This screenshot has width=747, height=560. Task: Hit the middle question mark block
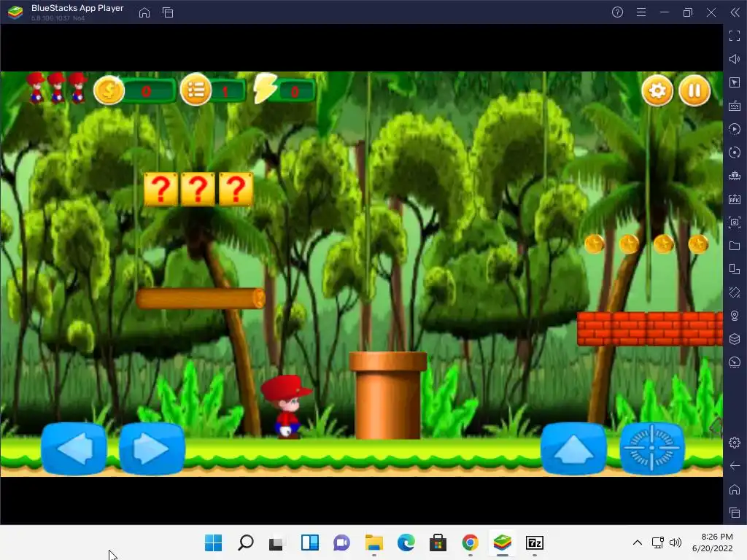198,190
